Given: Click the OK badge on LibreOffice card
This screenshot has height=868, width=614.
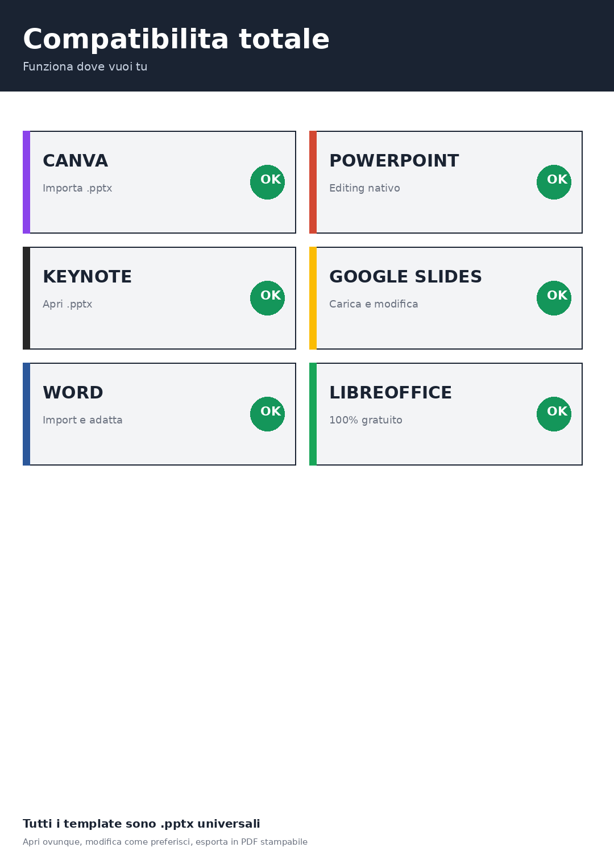Looking at the screenshot, I should click(554, 414).
